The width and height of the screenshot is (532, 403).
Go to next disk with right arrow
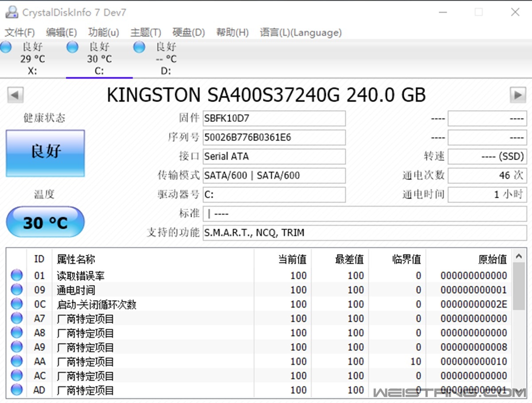point(517,95)
